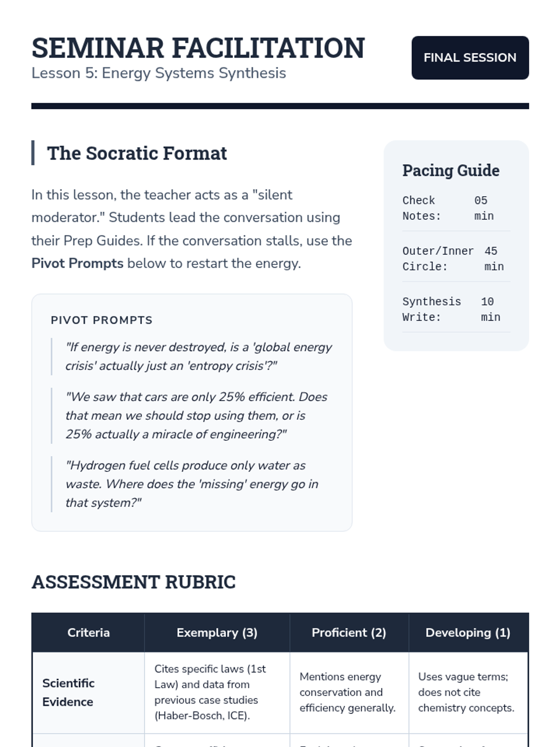This screenshot has width=560, height=747.
Task: Select the Lesson 5 Energy Systems Synthesis subtitle
Action: pyautogui.click(x=159, y=73)
